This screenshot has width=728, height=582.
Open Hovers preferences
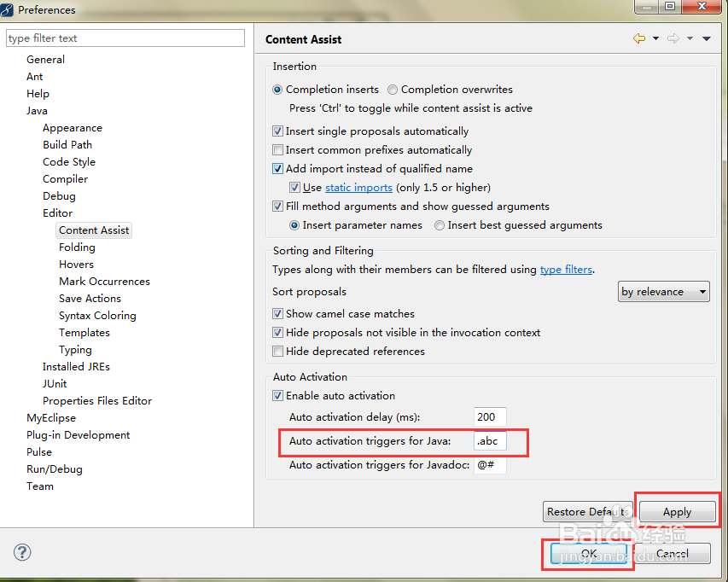[x=76, y=265]
